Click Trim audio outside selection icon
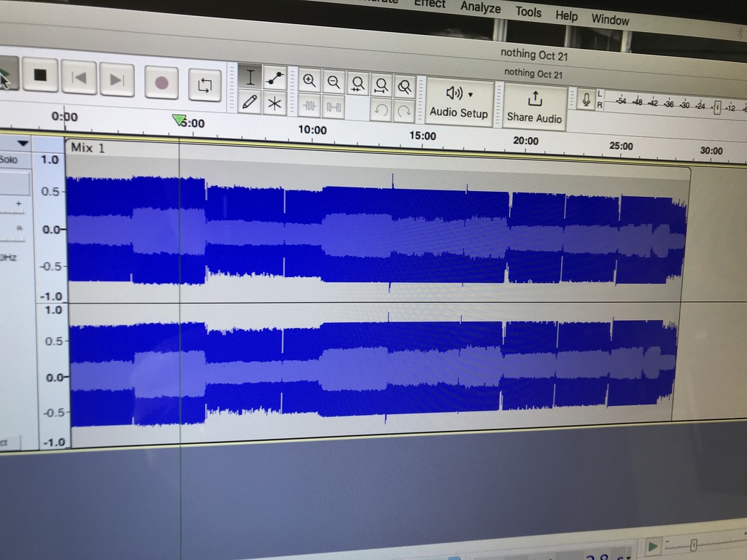 click(309, 106)
